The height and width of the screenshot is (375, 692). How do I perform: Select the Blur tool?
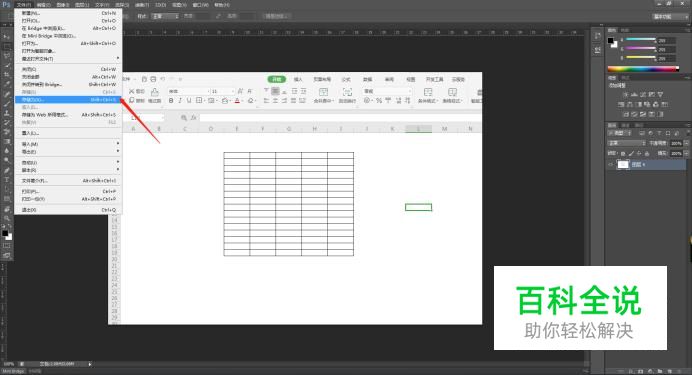(6, 150)
